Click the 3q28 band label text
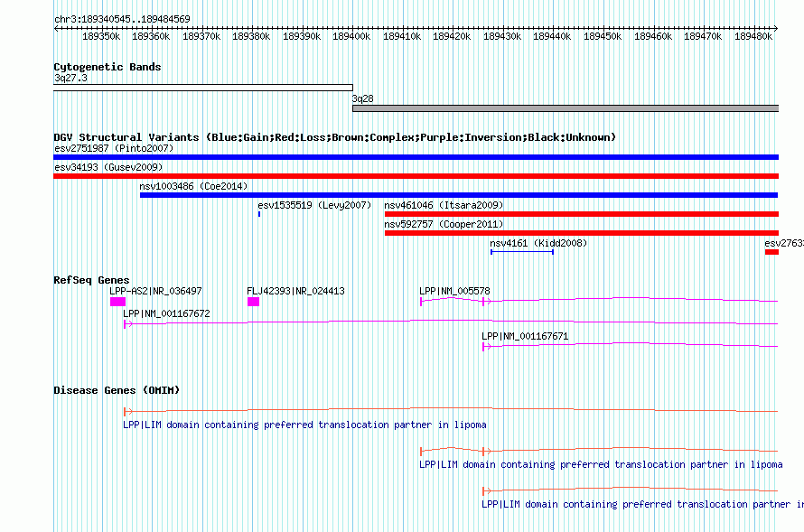This screenshot has height=532, width=804. coord(363,99)
